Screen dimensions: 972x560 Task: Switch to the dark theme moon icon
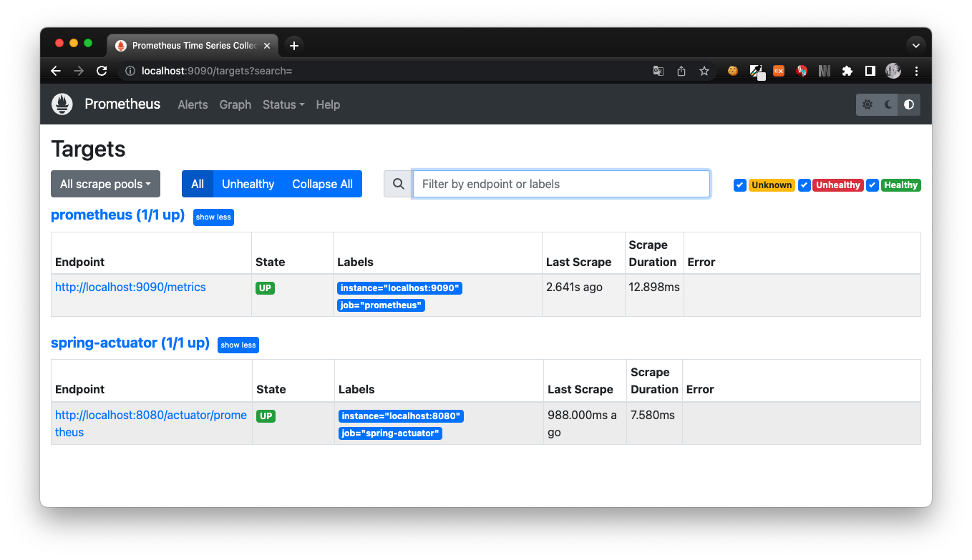pos(888,104)
